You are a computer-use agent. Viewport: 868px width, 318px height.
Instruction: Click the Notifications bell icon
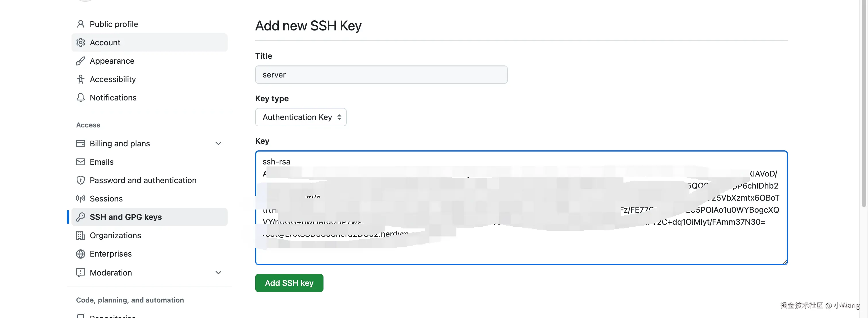click(81, 98)
